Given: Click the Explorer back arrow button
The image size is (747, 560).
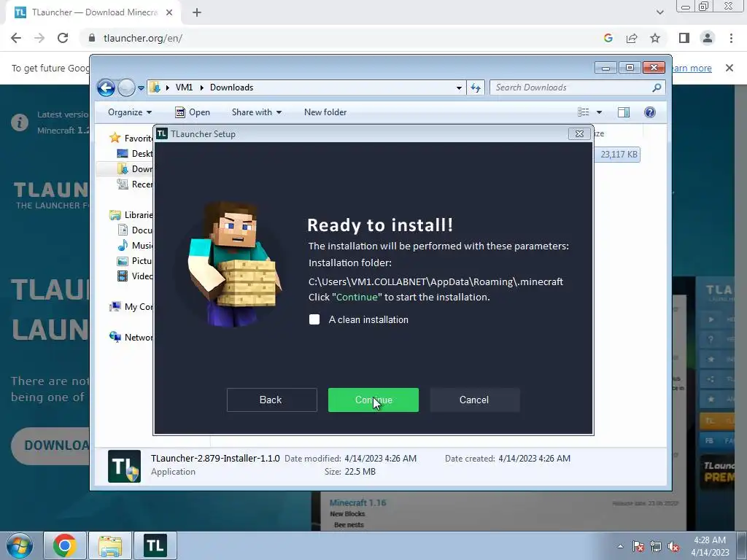Looking at the screenshot, I should 106,87.
